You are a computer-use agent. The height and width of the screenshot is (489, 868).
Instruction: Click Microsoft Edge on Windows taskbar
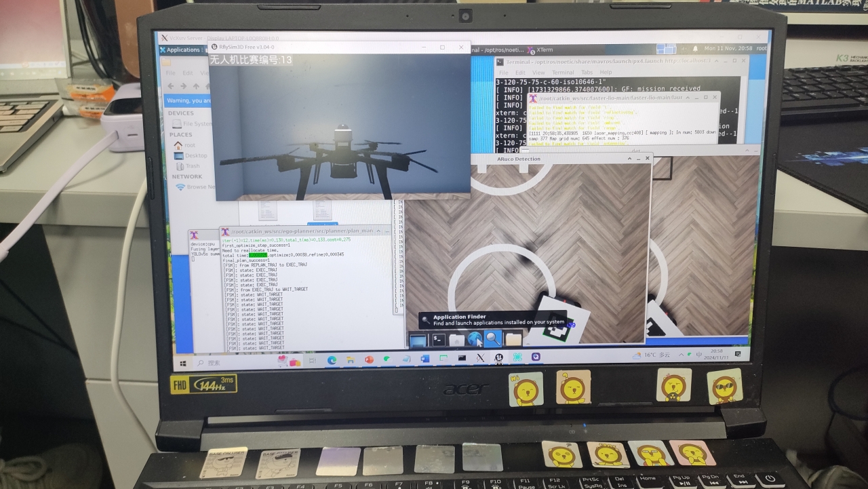[332, 359]
